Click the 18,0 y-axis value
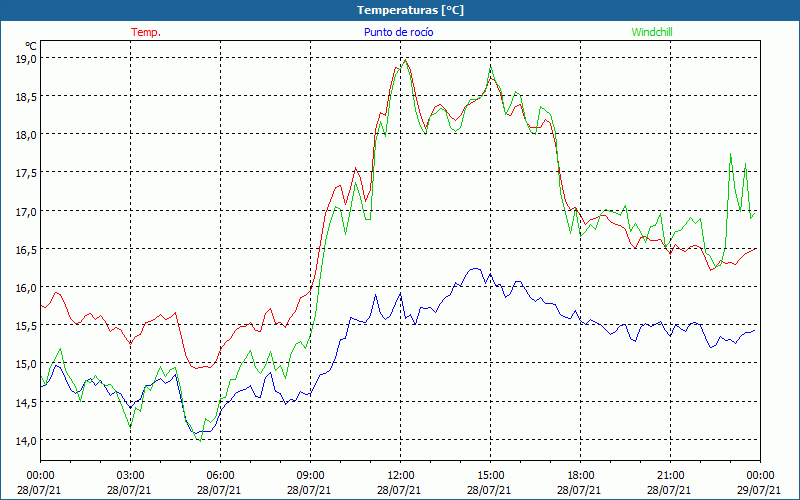 (26, 135)
